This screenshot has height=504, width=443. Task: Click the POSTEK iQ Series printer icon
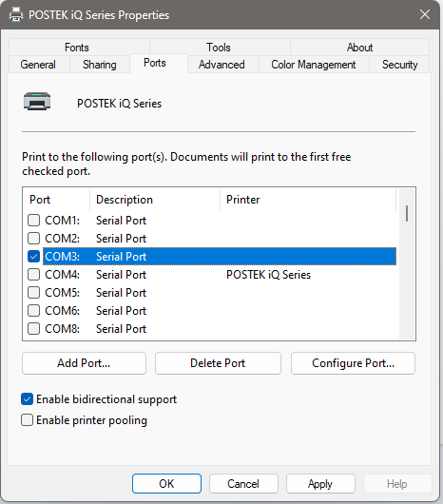[37, 101]
